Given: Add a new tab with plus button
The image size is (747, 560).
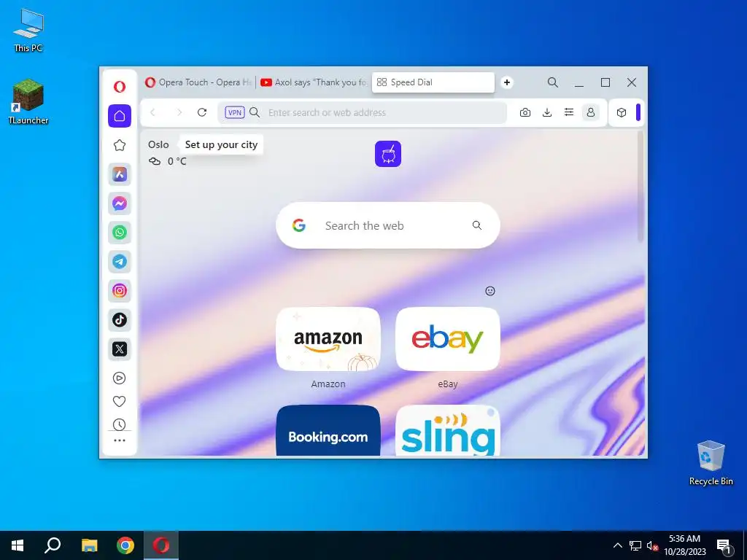Looking at the screenshot, I should (507, 82).
